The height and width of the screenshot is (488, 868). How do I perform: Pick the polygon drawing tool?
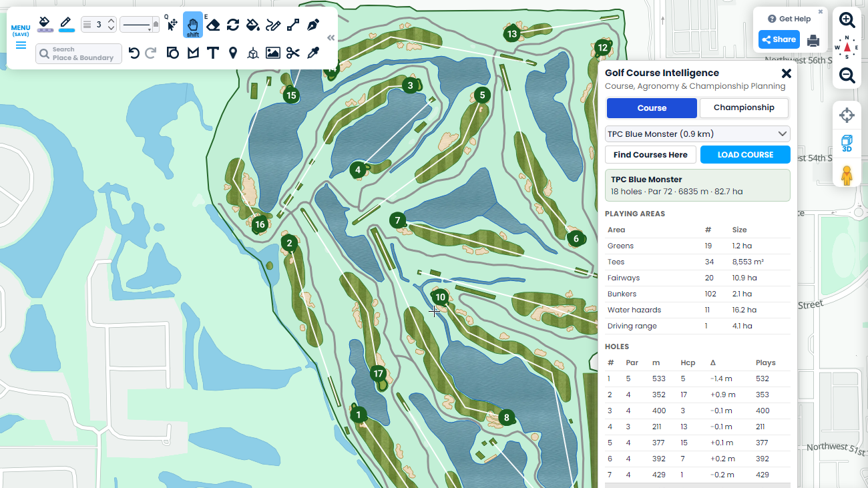coord(193,53)
